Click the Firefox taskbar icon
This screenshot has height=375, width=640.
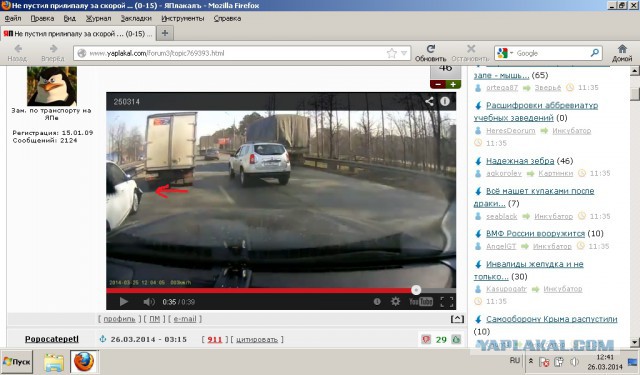pos(84,362)
